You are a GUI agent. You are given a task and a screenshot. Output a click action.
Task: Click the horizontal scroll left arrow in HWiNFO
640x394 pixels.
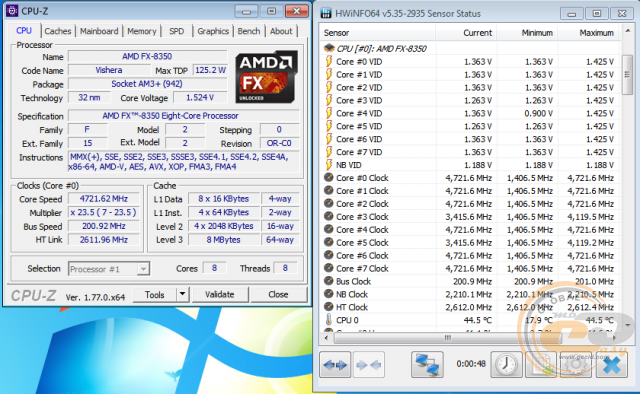[326, 338]
